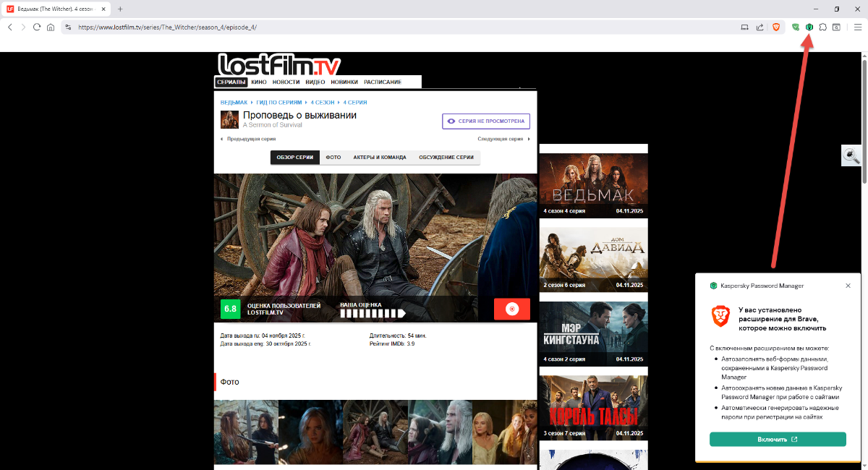This screenshot has width=868, height=470.
Task: Open the browser home page icon
Action: point(51,27)
